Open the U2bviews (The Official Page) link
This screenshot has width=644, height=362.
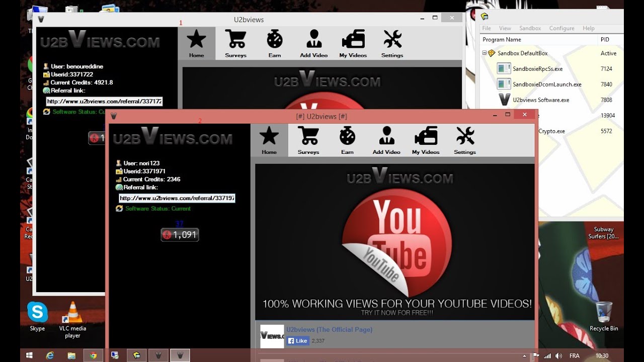330,330
